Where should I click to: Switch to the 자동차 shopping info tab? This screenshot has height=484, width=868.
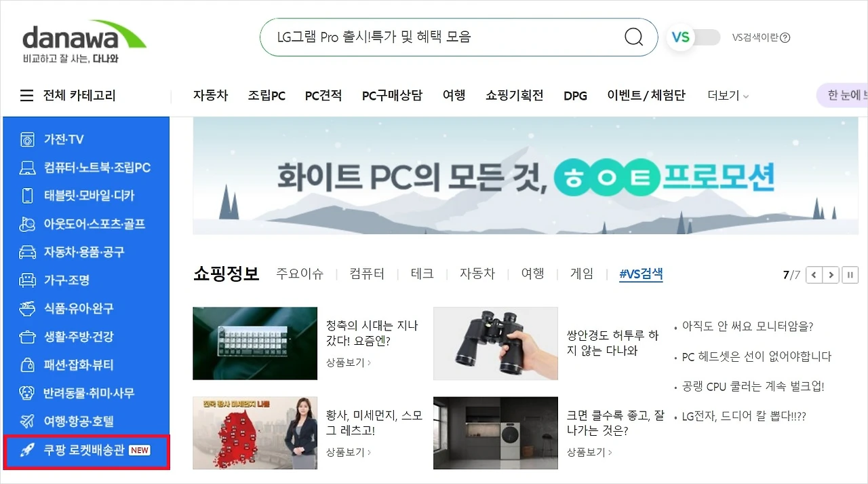tap(477, 274)
